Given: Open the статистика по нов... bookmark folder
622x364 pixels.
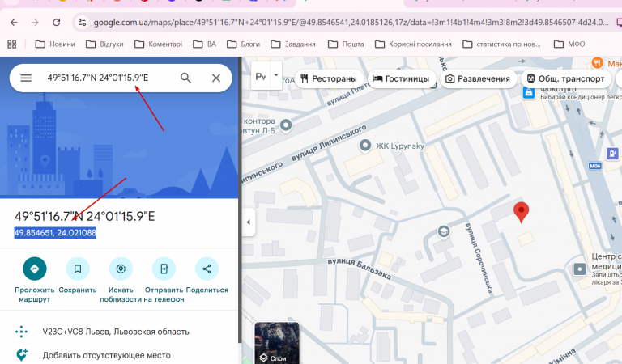Looking at the screenshot, I should pos(502,44).
